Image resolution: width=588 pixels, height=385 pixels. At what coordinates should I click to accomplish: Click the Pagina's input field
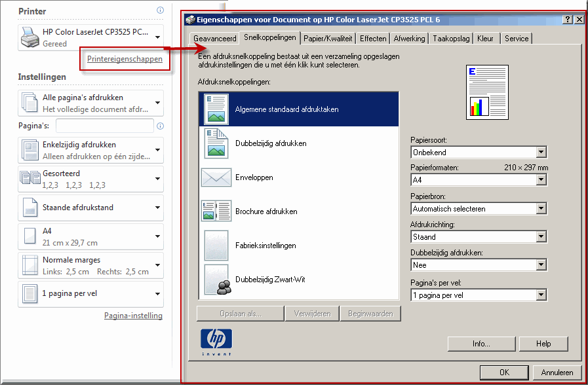coord(104,126)
